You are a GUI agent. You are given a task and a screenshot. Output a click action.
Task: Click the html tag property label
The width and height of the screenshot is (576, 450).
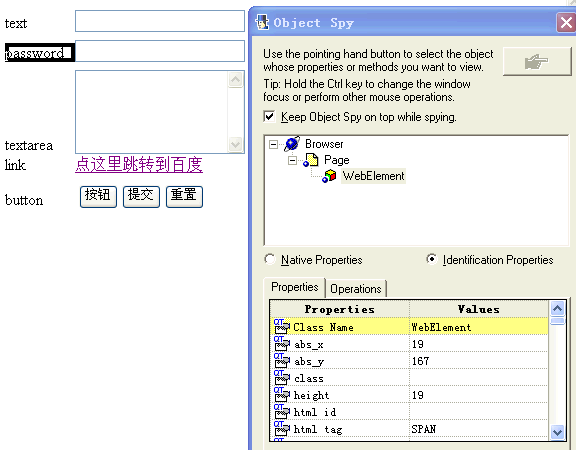[318, 429]
